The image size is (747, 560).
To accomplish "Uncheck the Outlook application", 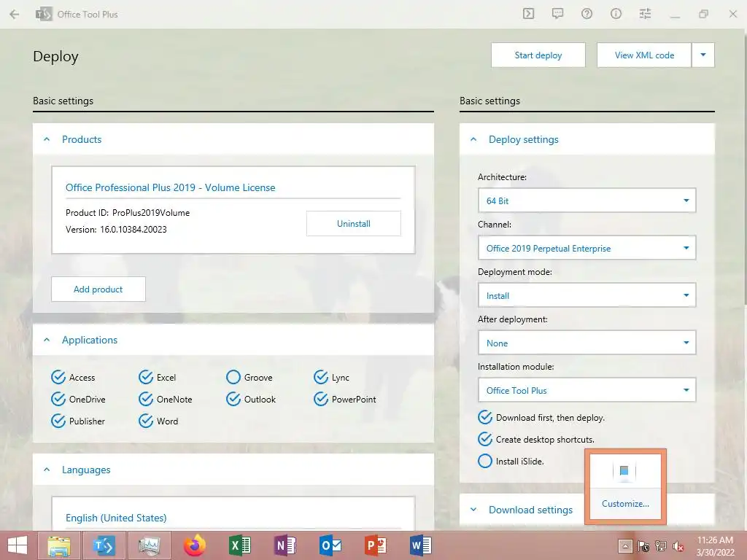I will pos(233,399).
